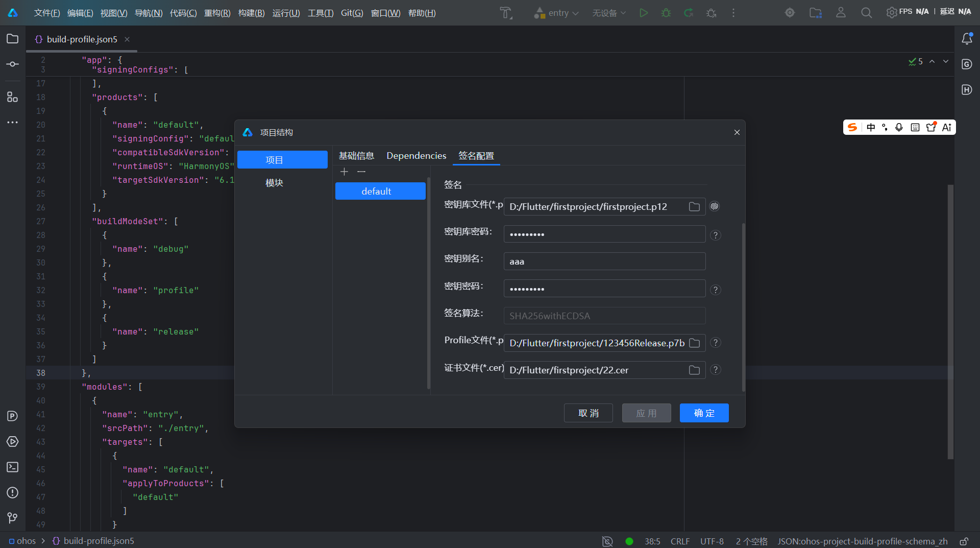
Task: Browse for Profile .p7b file
Action: pyautogui.click(x=694, y=343)
